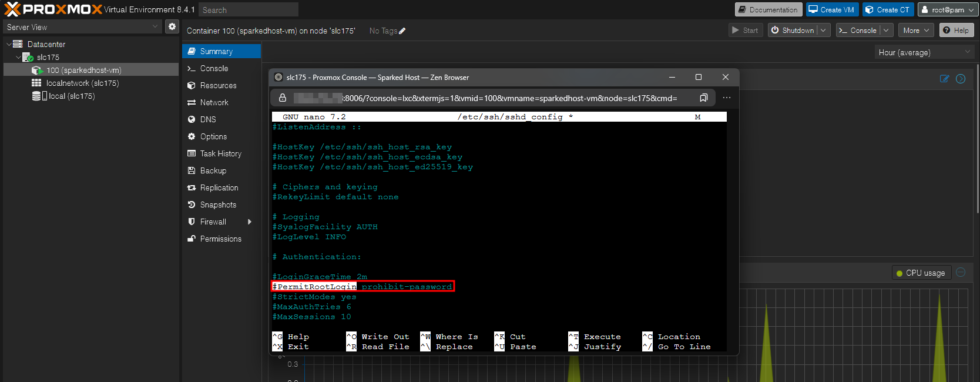Click the '#RekeyLimit default none' line
The image size is (980, 382).
335,197
